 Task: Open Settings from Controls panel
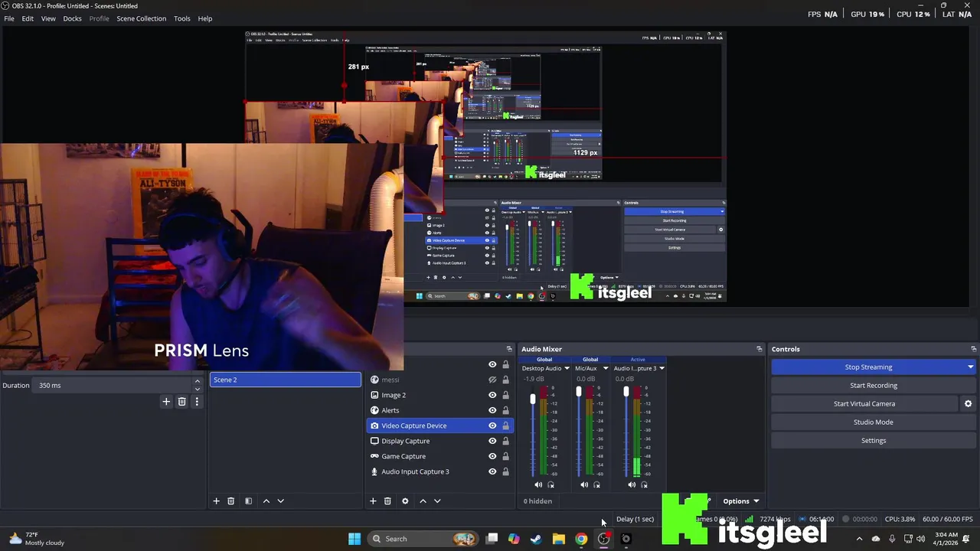click(x=874, y=441)
